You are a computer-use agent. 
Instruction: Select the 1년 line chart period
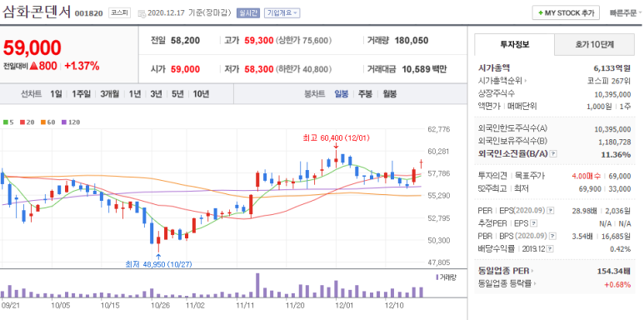[x=135, y=94]
